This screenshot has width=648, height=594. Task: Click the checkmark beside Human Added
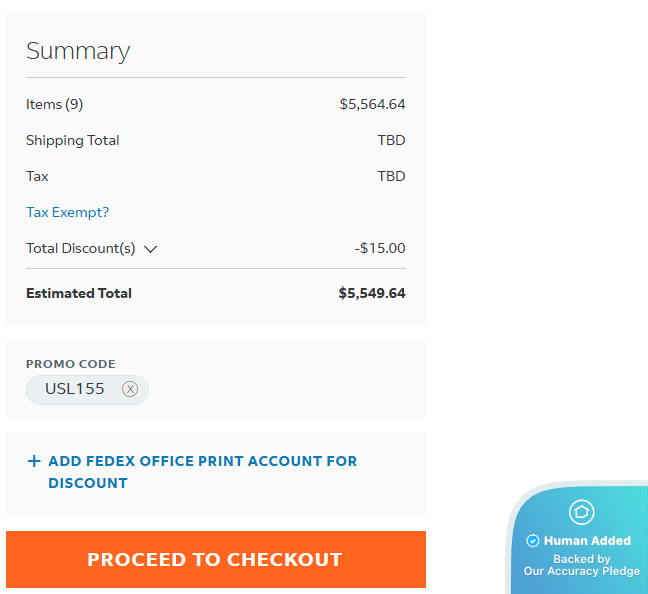(x=533, y=541)
